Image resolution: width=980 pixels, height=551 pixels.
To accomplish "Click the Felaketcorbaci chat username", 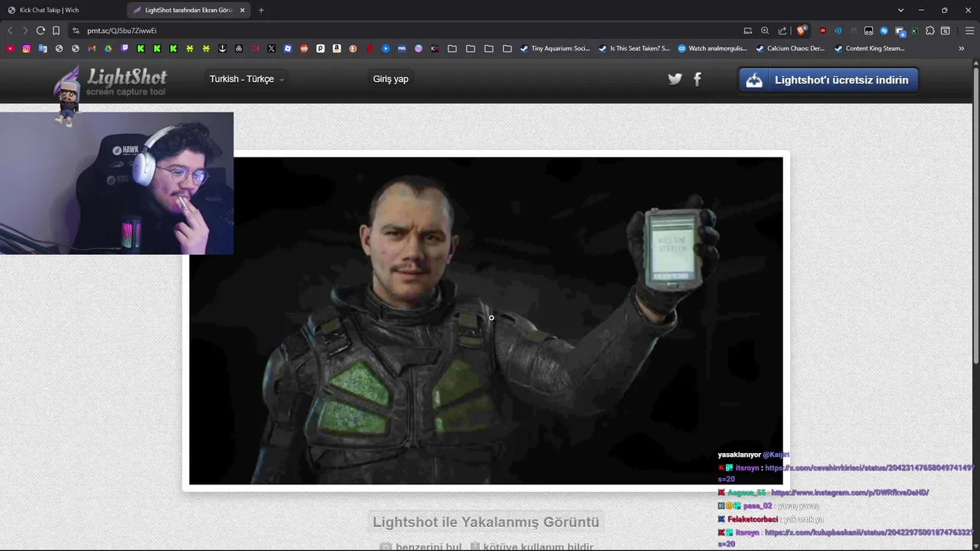I will pyautogui.click(x=753, y=520).
